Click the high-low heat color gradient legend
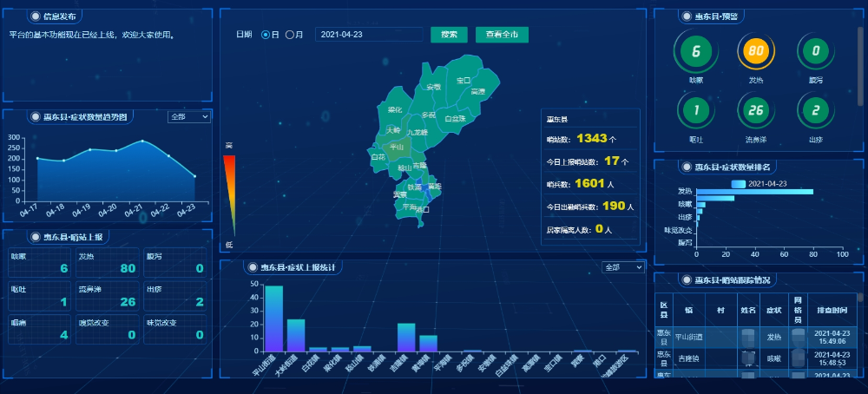 (229, 195)
